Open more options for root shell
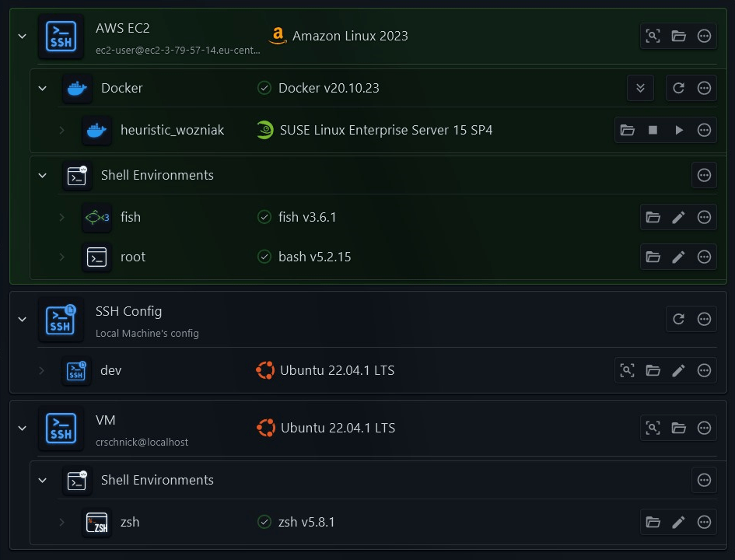The height and width of the screenshot is (560, 735). 704,257
